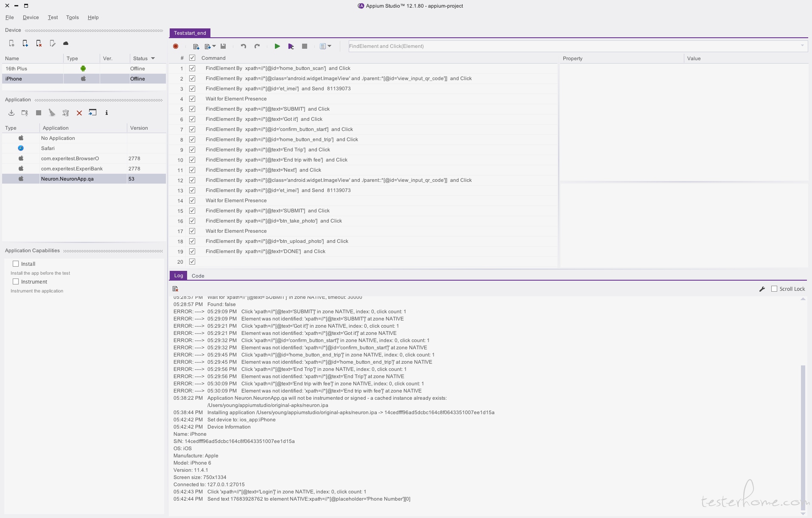
Task: Click the Name column header in device list
Action: 33,58
